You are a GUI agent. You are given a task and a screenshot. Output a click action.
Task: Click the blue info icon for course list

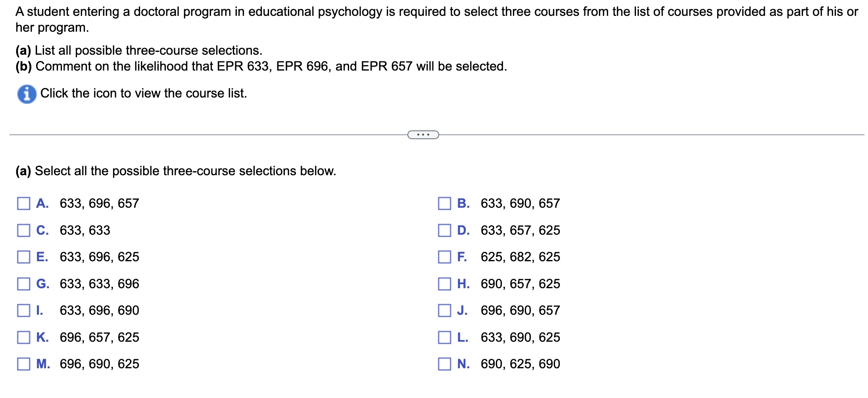click(27, 94)
